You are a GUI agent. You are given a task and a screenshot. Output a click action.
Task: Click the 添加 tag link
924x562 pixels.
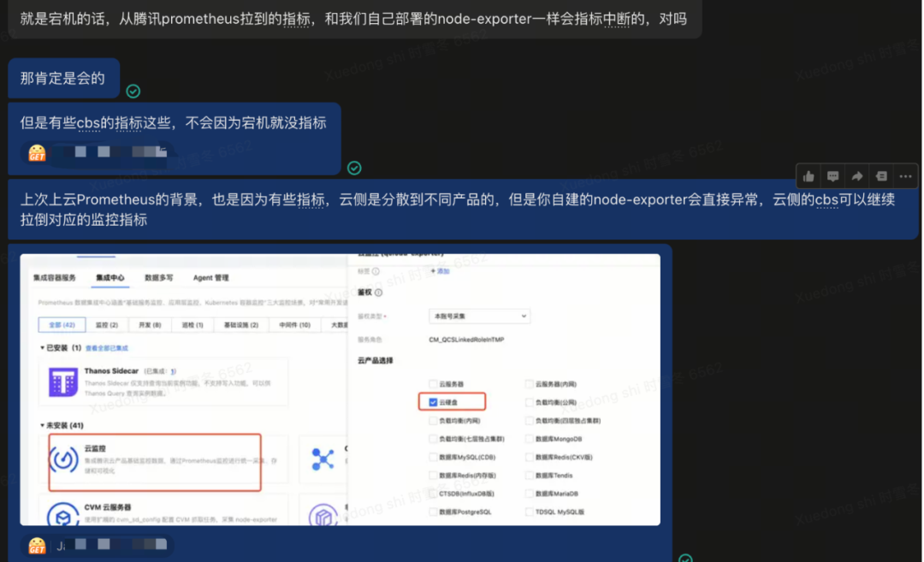click(x=441, y=271)
